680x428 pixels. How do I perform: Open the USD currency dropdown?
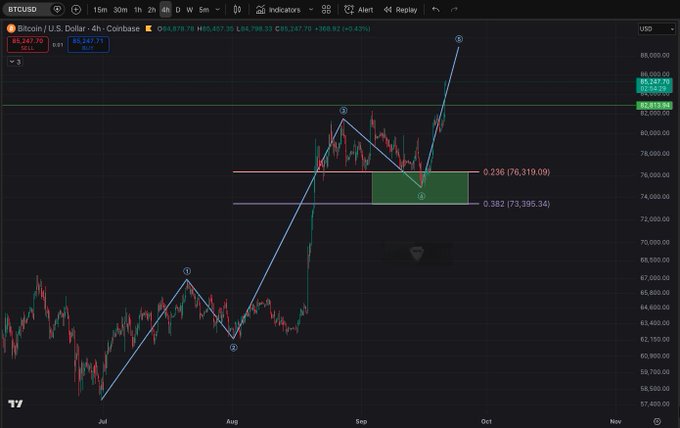pyautogui.click(x=657, y=29)
